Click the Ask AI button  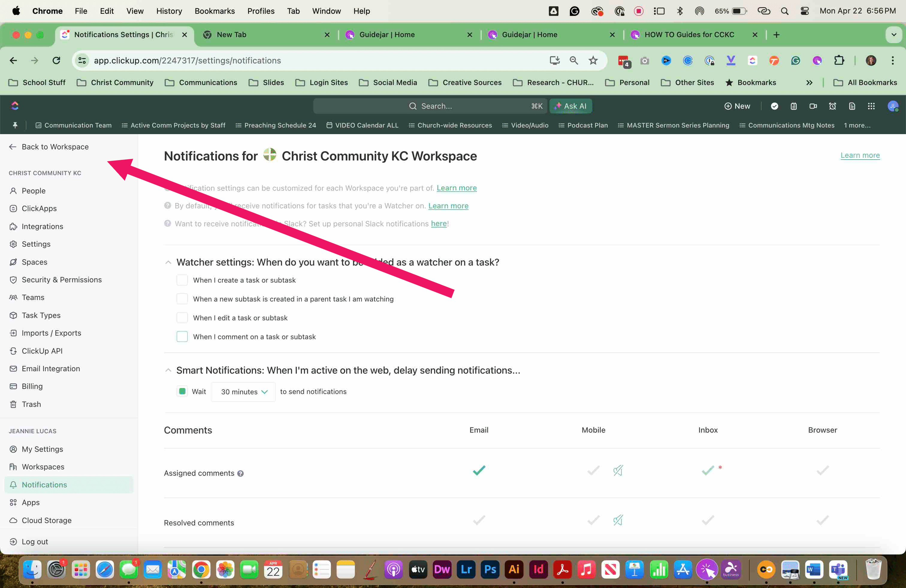point(570,106)
